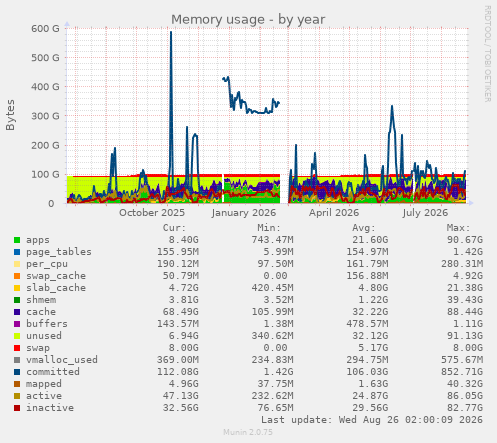Click the 'mapped' legend label
Image resolution: width=497 pixels, height=443 pixels.
(44, 384)
